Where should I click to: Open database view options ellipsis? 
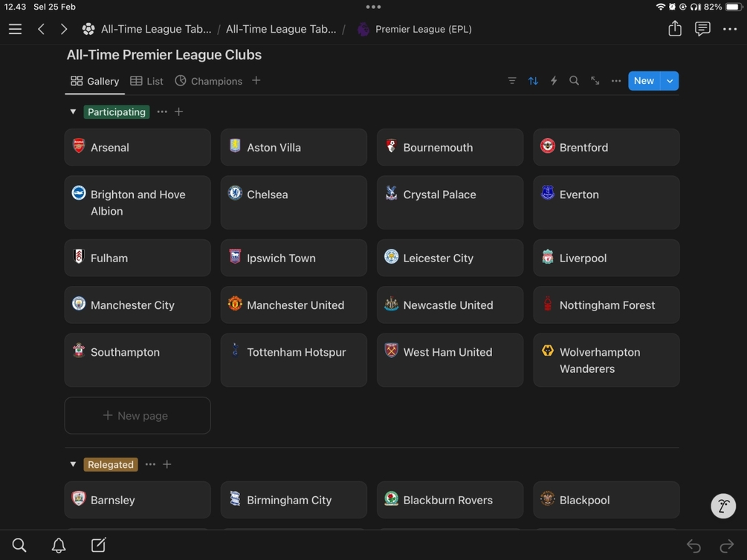(x=616, y=81)
